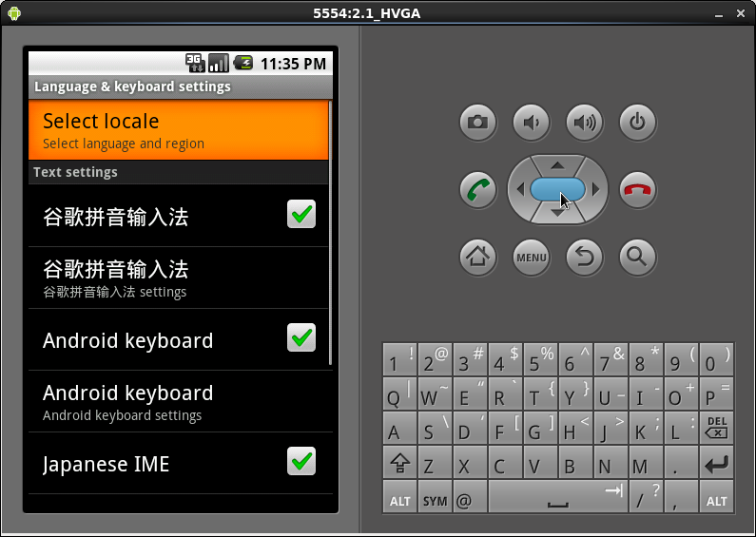Close the 5554:2.1_HVGA emulator window
This screenshot has width=756, height=537.
pos(741,13)
